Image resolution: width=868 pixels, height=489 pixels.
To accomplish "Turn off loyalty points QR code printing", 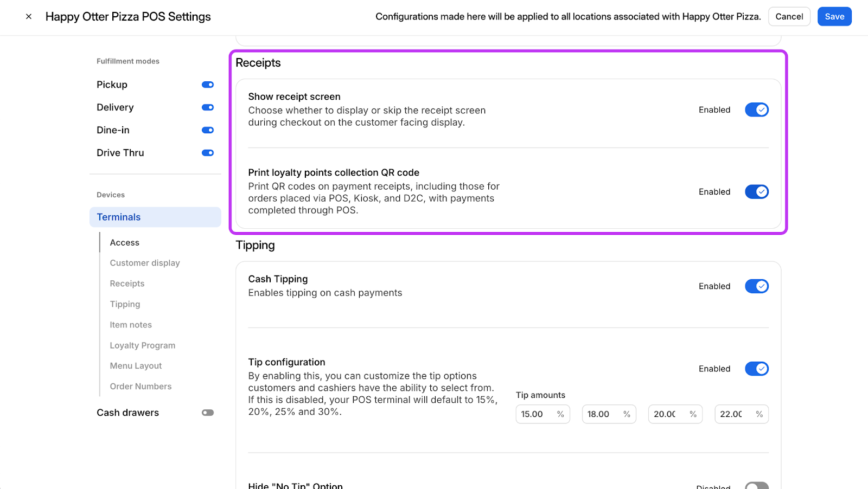I will click(x=757, y=192).
